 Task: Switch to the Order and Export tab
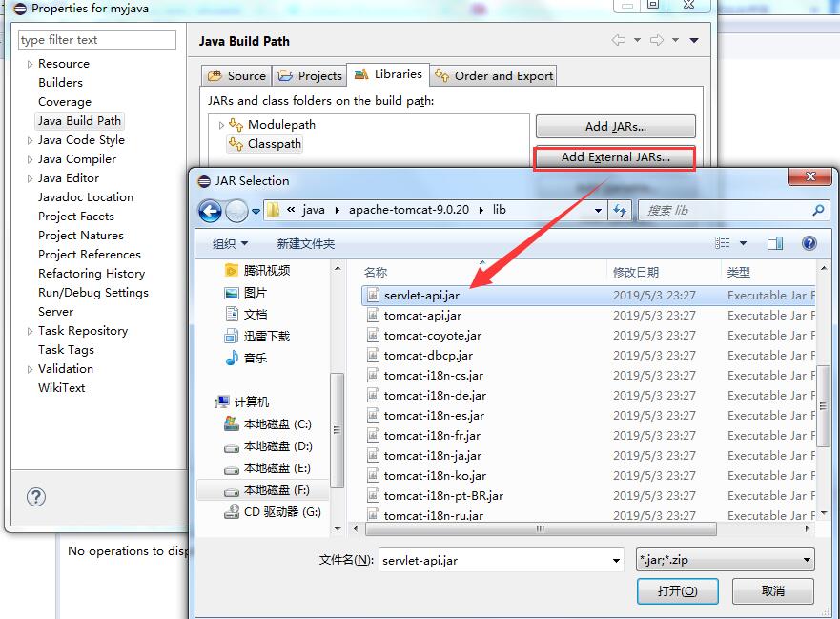tap(493, 76)
